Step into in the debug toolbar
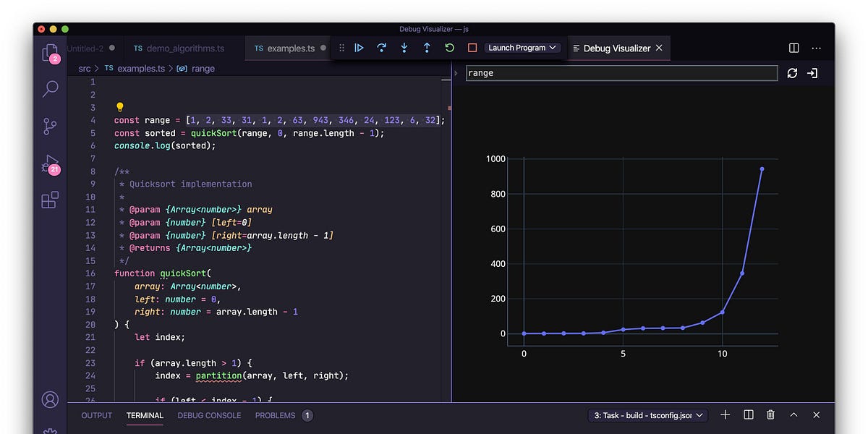This screenshot has height=434, width=868. pyautogui.click(x=404, y=48)
